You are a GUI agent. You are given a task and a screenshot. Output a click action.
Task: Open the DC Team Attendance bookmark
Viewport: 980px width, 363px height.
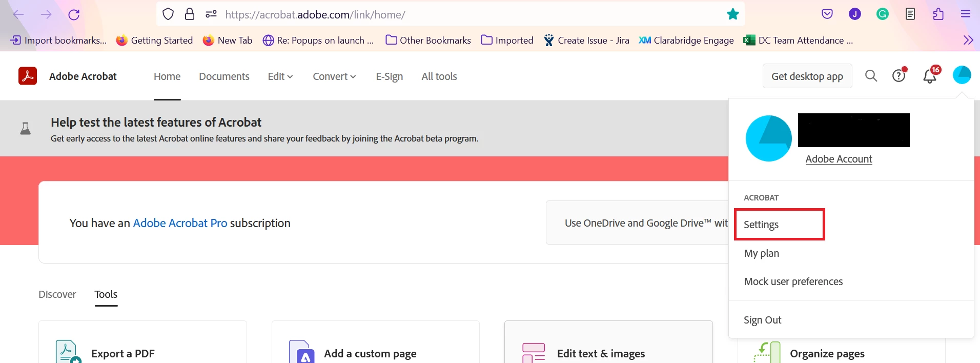point(798,40)
